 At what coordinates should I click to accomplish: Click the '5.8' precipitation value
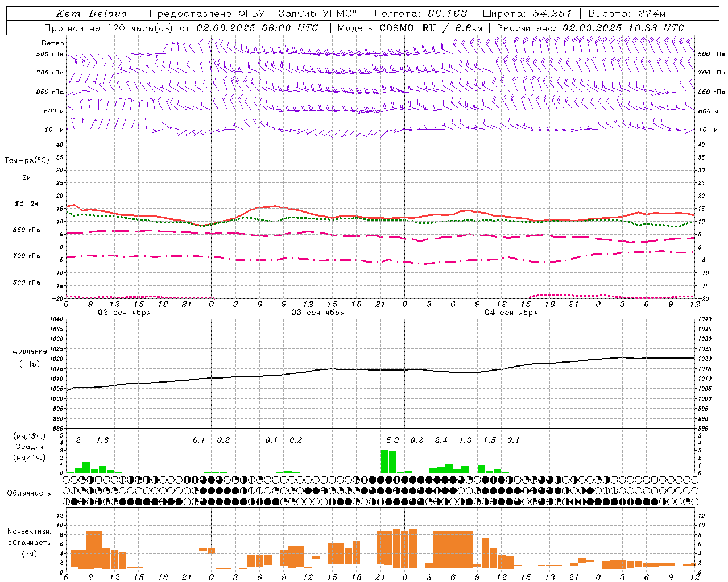click(x=392, y=440)
